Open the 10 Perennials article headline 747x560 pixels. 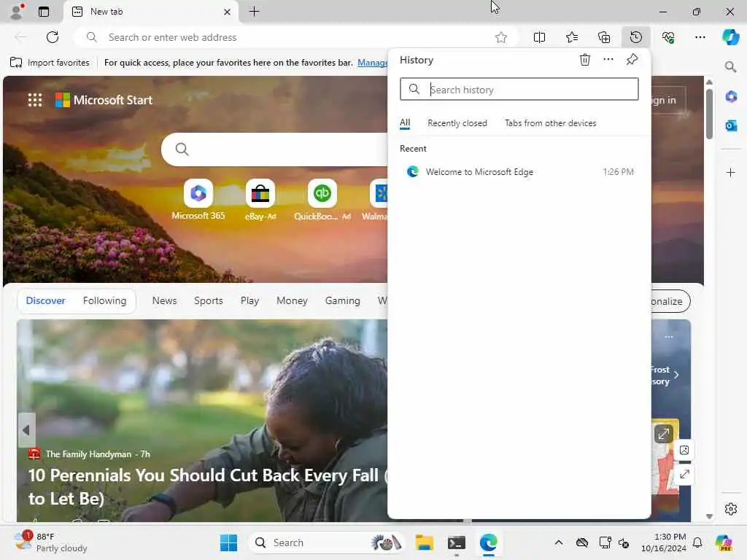click(x=208, y=486)
